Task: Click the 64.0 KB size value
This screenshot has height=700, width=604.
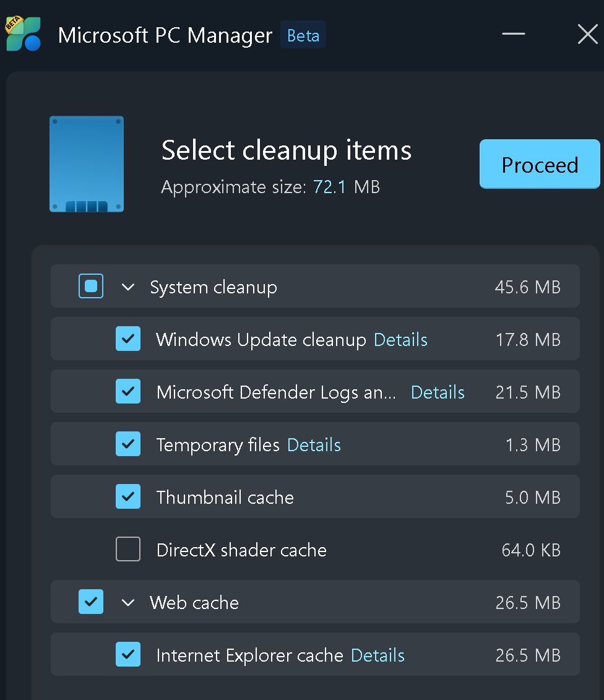Action: (x=531, y=550)
